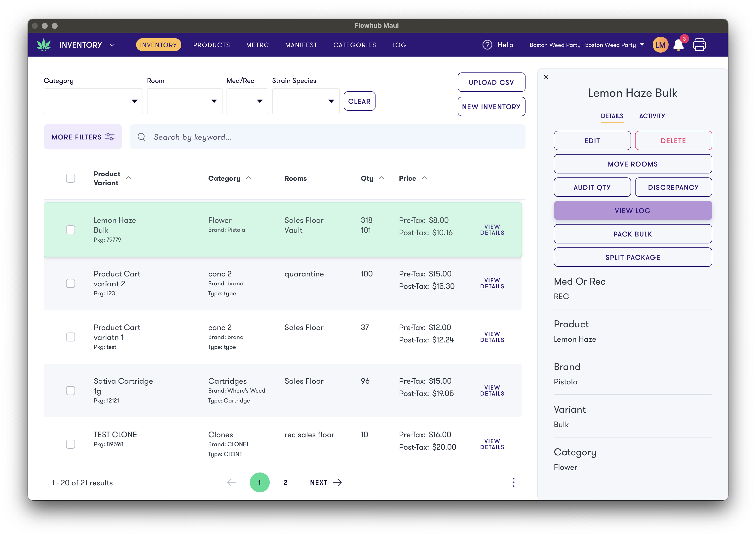The width and height of the screenshot is (756, 537).
Task: Click the DELETE button
Action: pos(673,140)
